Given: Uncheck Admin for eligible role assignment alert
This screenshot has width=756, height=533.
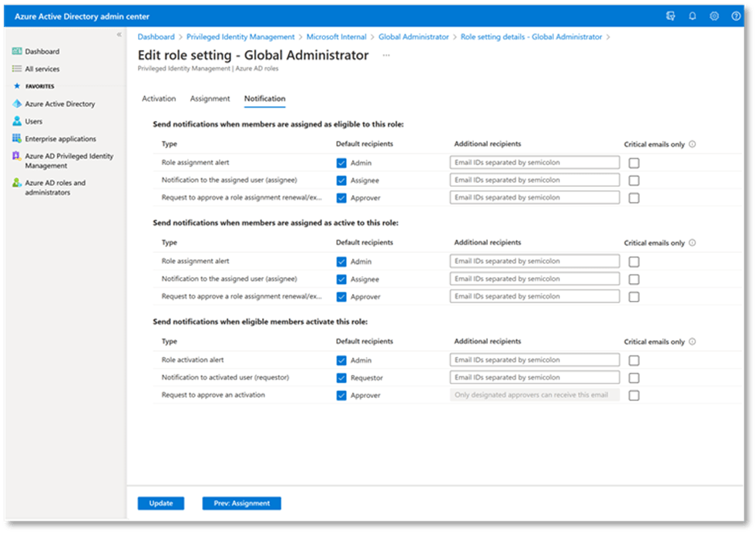Looking at the screenshot, I should click(341, 163).
